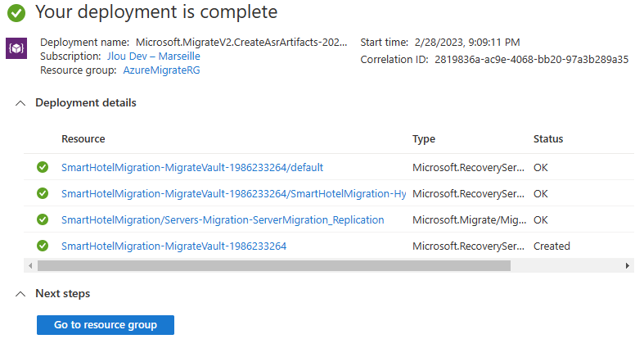Viewport: 644px width, 348px height.
Task: Click the green check beside the Created vault row
Action: (x=43, y=246)
